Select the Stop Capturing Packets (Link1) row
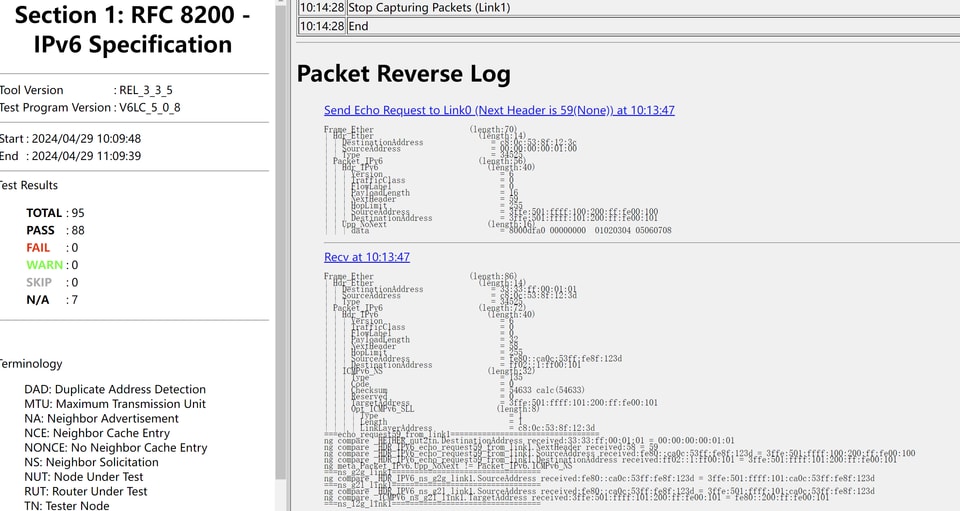 429,8
